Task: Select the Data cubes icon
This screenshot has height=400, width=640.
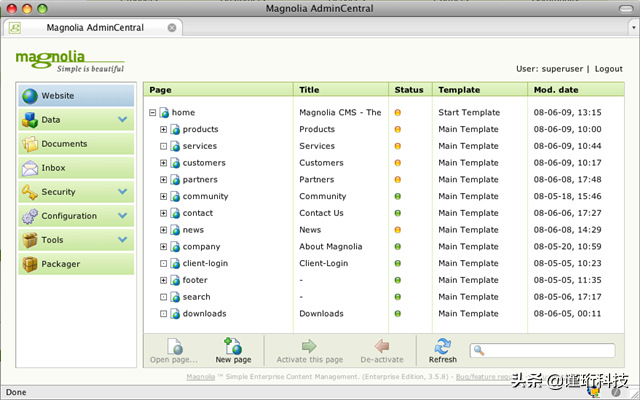Action: 30,120
